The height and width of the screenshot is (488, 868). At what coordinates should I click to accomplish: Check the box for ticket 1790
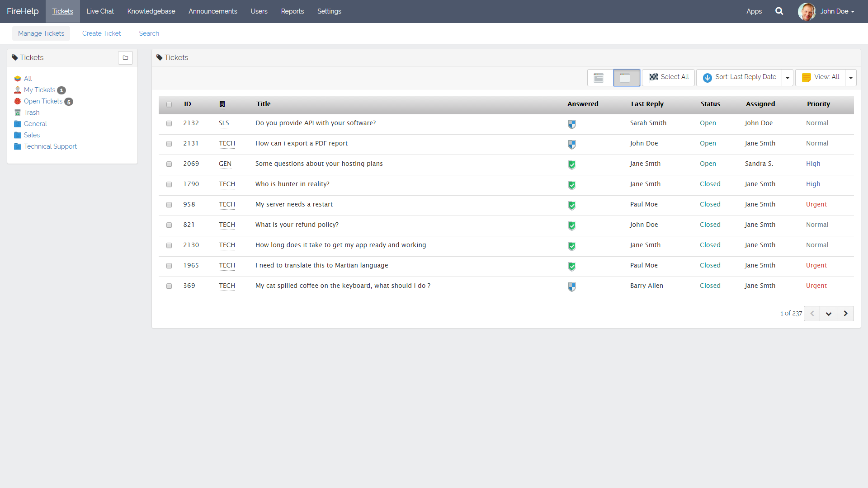click(169, 184)
